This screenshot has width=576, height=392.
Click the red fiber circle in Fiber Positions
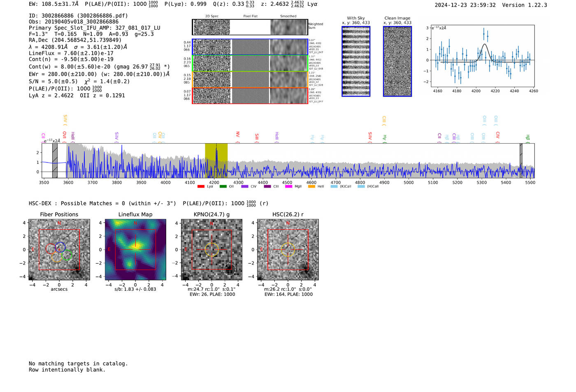pyautogui.click(x=51, y=248)
